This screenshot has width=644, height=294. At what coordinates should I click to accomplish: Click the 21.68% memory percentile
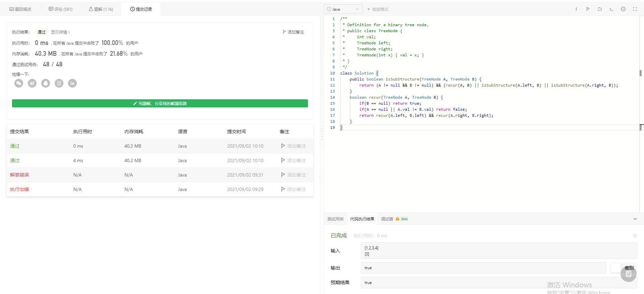[119, 54]
